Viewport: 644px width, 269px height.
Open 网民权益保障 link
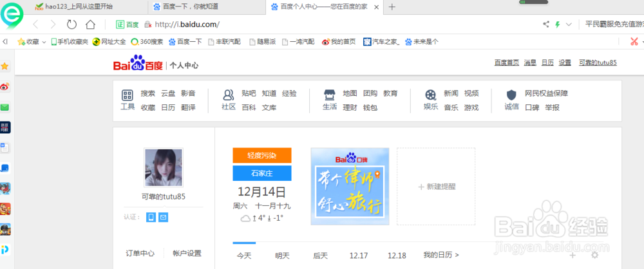546,93
